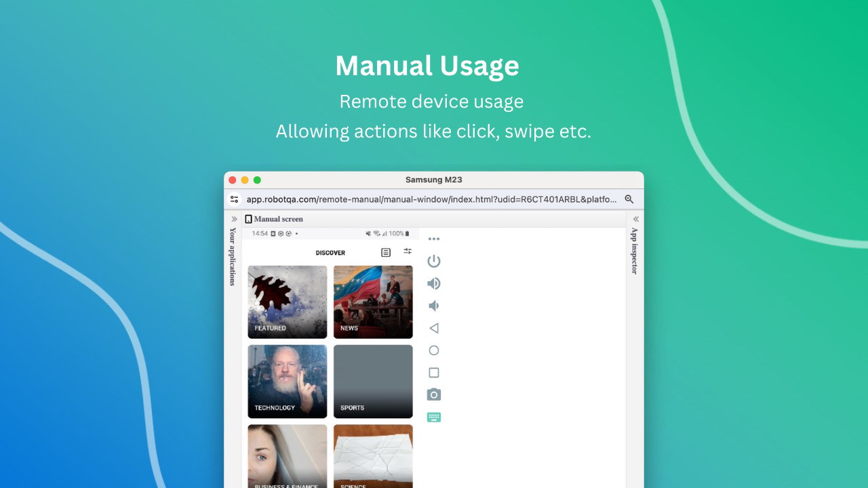The image size is (868, 488).
Task: Toggle the green keyboard icon
Action: [434, 418]
